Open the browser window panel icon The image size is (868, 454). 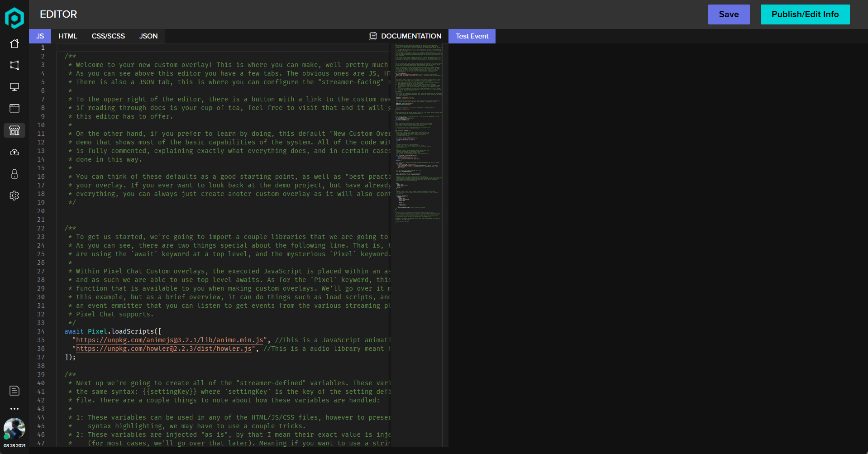tap(14, 109)
